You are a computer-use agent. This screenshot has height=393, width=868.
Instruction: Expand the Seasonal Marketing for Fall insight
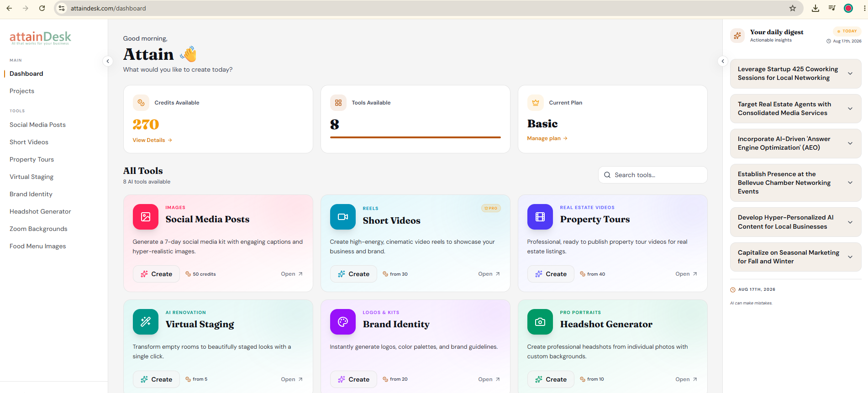850,257
